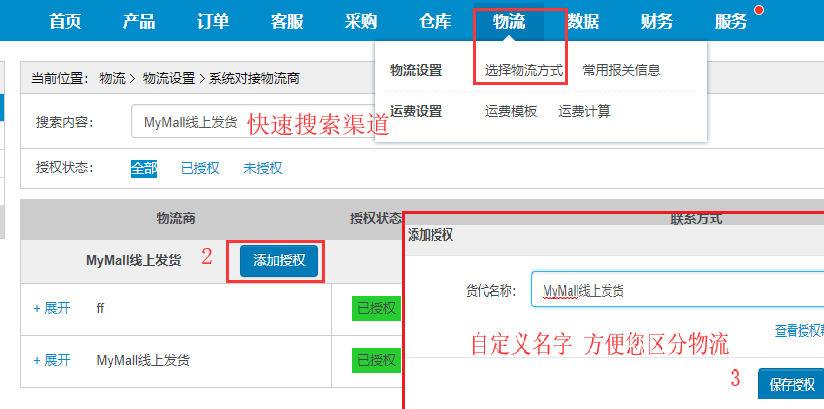Click the 联系方式 column header
The image size is (824, 409).
click(x=696, y=219)
